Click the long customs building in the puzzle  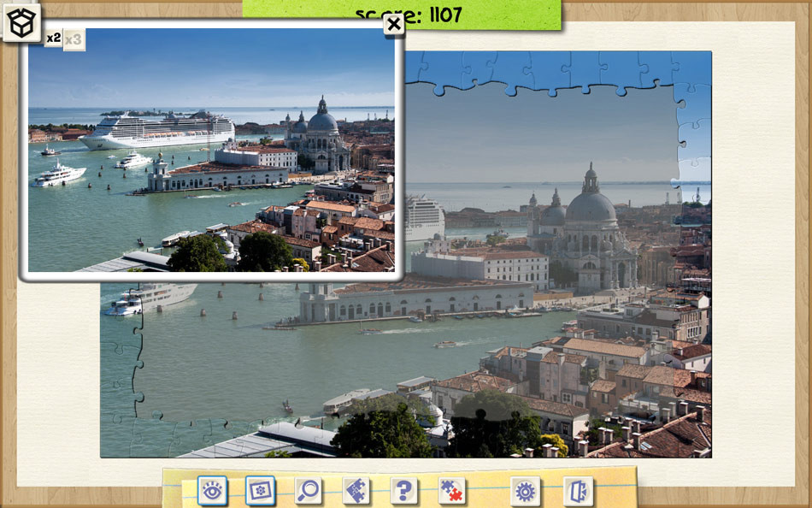click(419, 299)
